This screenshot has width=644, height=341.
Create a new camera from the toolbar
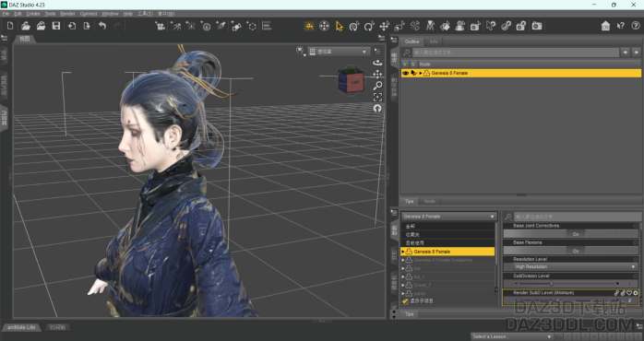coord(160,26)
